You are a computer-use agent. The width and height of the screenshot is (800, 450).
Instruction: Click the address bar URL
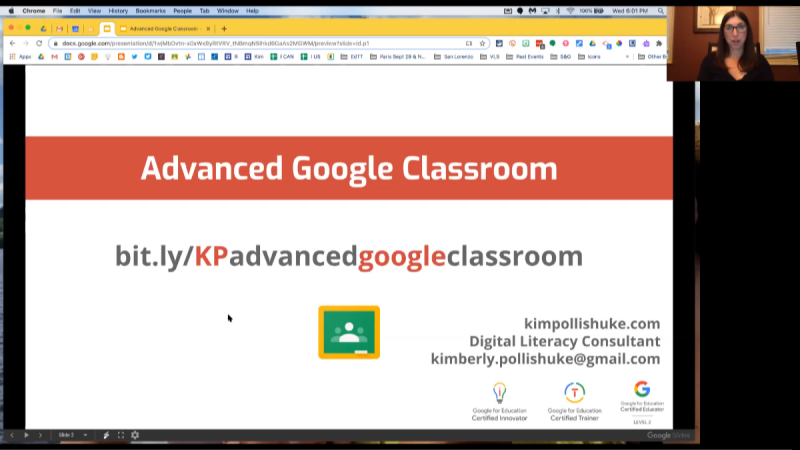pyautogui.click(x=215, y=43)
